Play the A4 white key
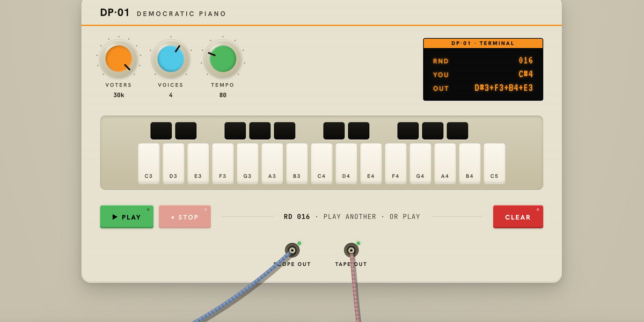This screenshot has height=322, width=644. (x=445, y=164)
